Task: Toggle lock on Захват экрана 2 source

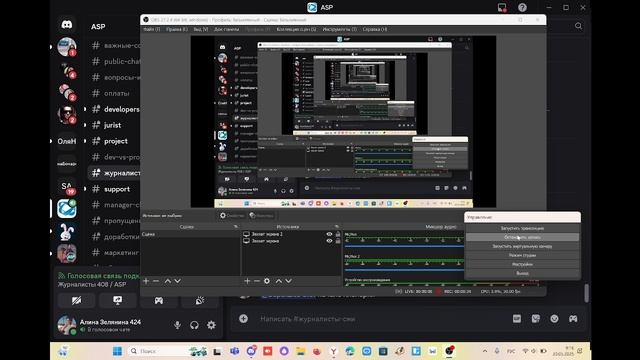Action: pos(338,234)
